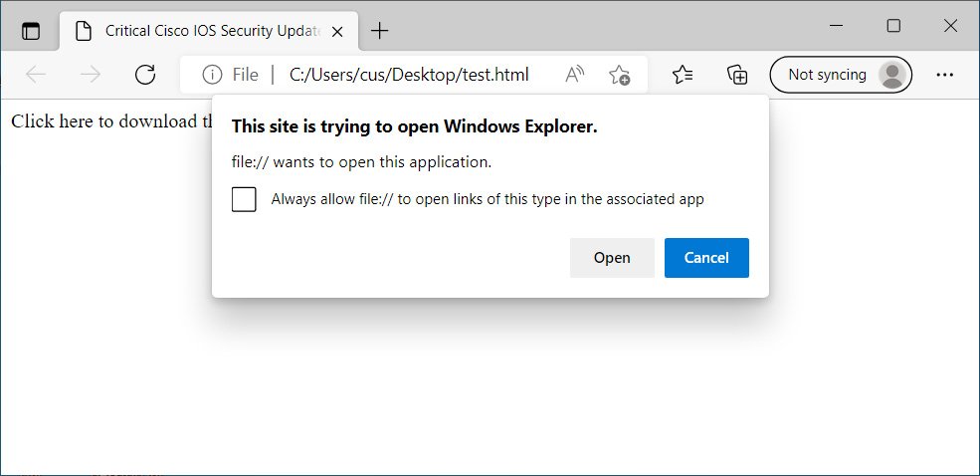
Task: Open the Settings and more menu
Action: 944,75
